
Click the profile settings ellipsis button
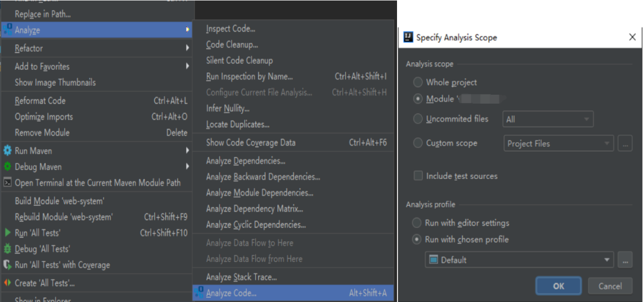tap(625, 260)
